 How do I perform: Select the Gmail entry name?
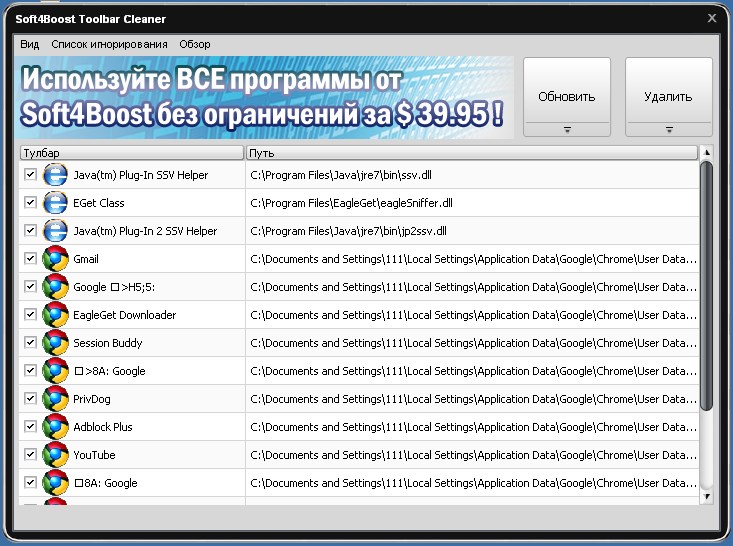click(86, 259)
